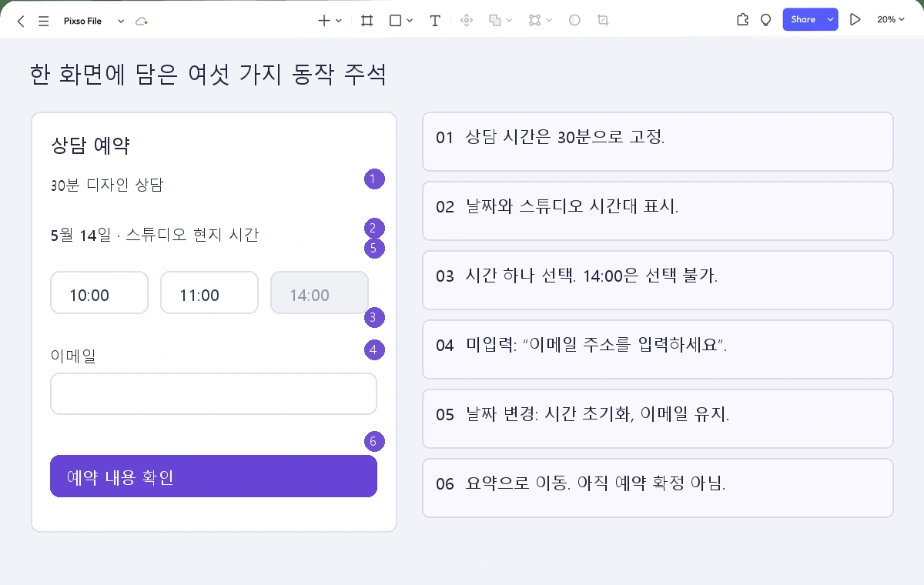Click the circular fill/contrast icon
The image size is (924, 585).
click(574, 21)
